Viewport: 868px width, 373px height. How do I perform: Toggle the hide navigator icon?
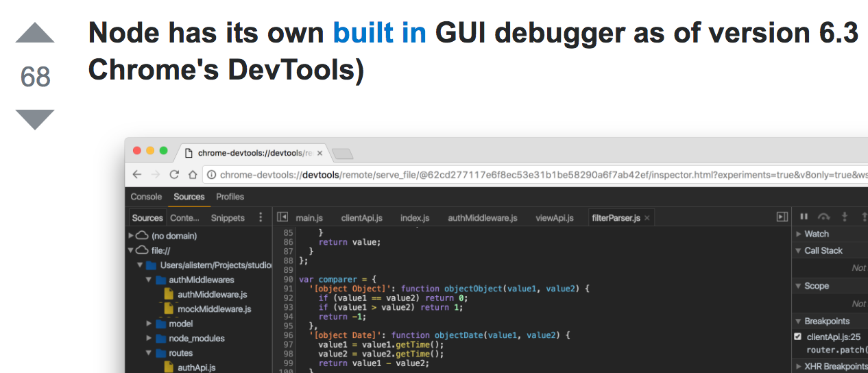282,217
